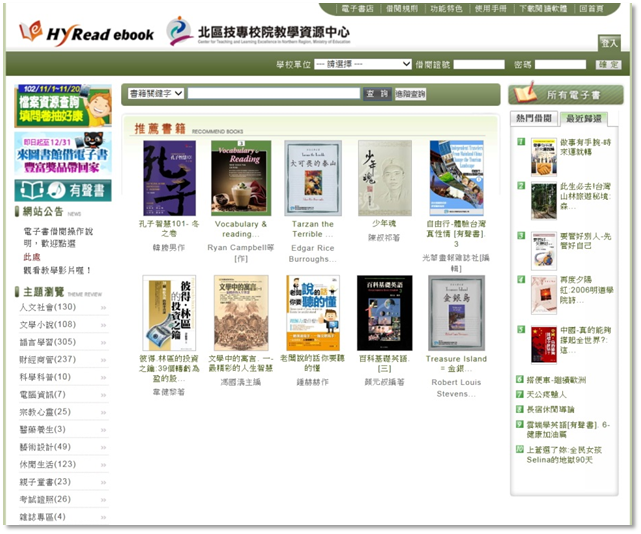
Task: Click the arrow beside 語言學習
Action: [x=103, y=343]
